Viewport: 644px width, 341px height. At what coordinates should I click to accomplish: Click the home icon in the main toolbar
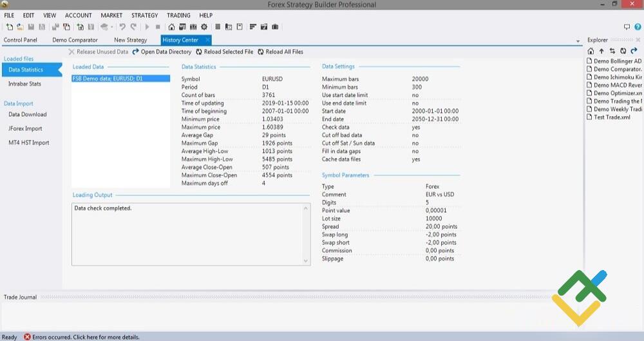(x=171, y=27)
